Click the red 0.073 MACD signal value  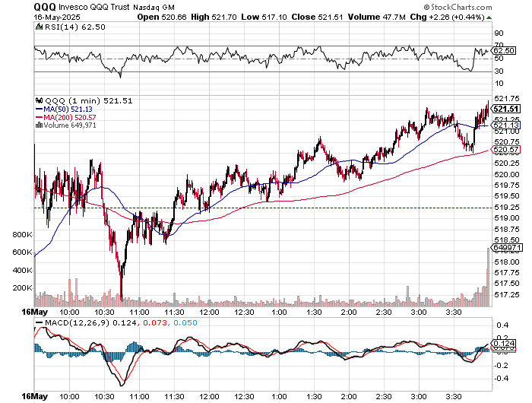point(155,323)
